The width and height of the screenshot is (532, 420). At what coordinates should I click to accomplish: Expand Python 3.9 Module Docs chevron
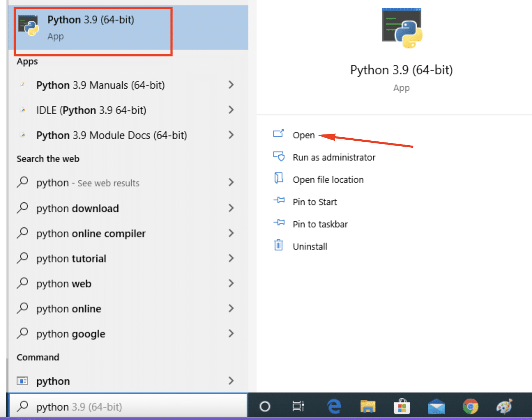point(231,135)
